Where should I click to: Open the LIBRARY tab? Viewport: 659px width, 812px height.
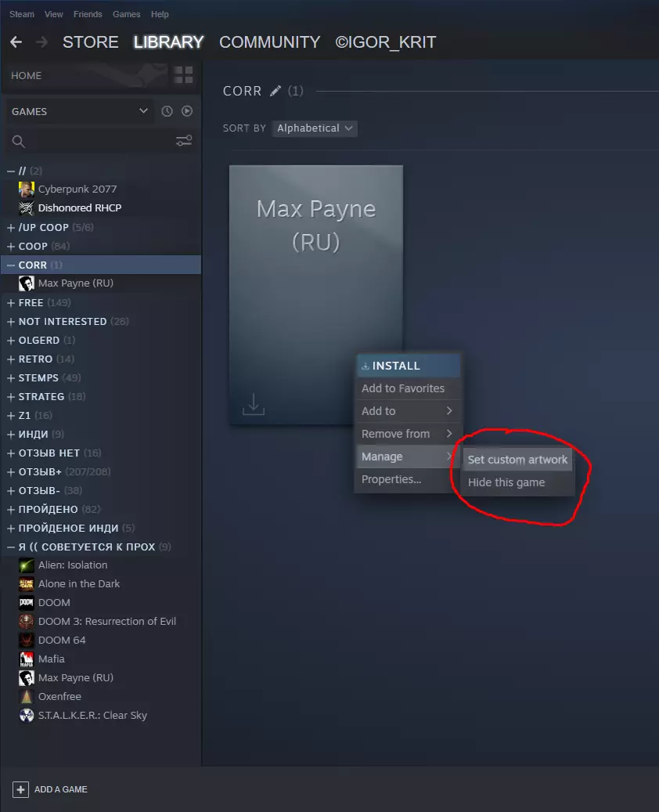click(168, 42)
